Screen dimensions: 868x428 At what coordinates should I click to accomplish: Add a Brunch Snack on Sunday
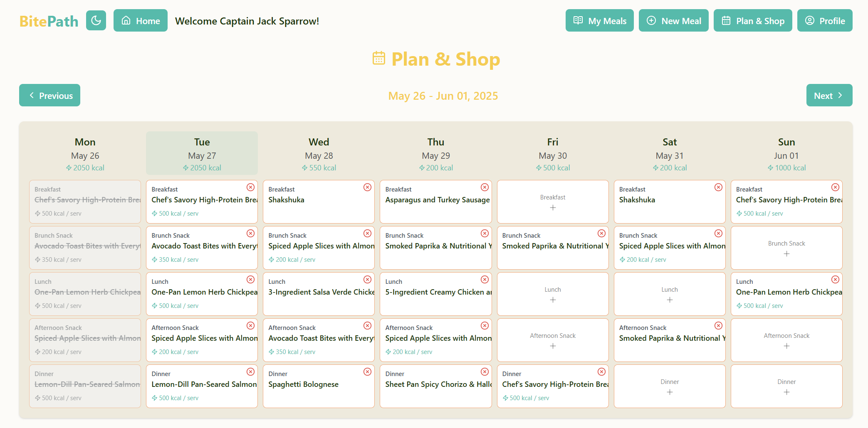[786, 253]
